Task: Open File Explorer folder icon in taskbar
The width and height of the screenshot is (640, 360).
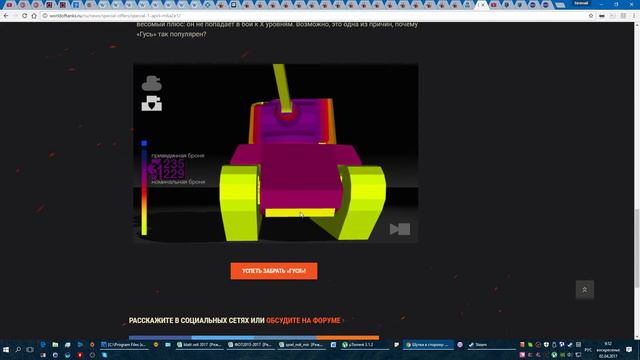Action: click(55, 345)
